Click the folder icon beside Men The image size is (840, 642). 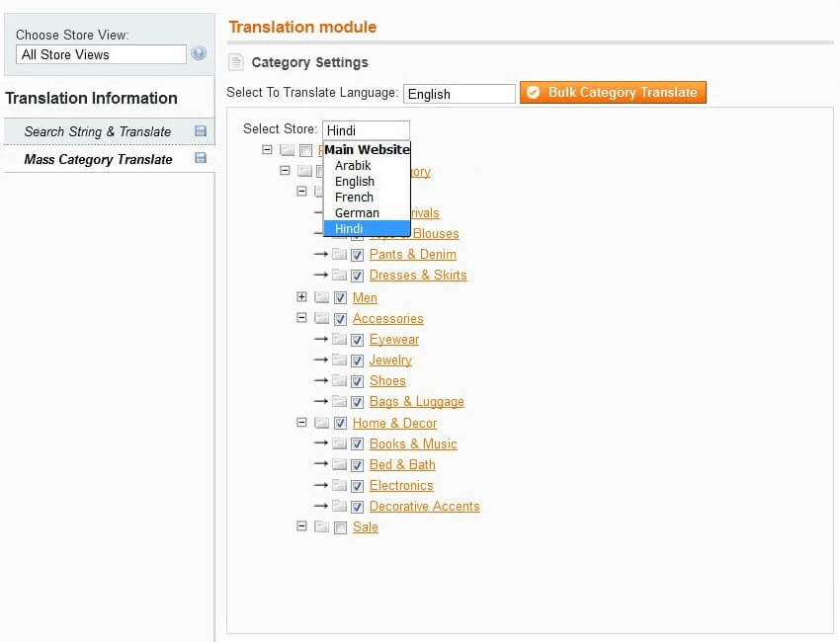coord(321,297)
